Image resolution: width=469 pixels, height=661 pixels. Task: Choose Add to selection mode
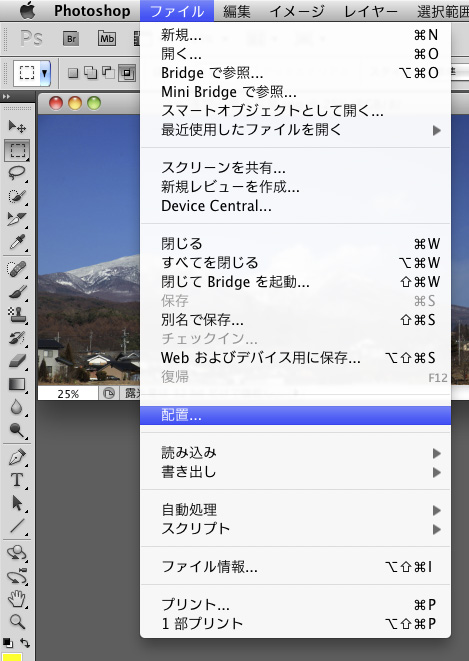coord(90,73)
